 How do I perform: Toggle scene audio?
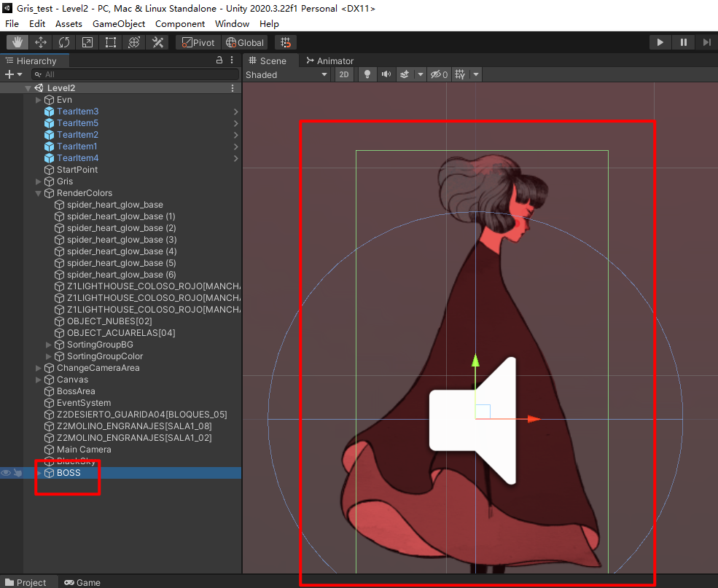click(386, 74)
